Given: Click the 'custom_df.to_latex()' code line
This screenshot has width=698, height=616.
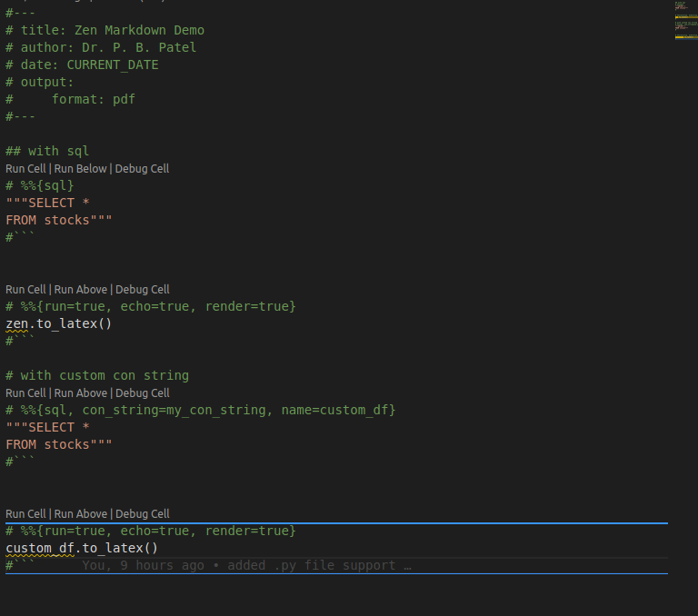Looking at the screenshot, I should [82, 548].
